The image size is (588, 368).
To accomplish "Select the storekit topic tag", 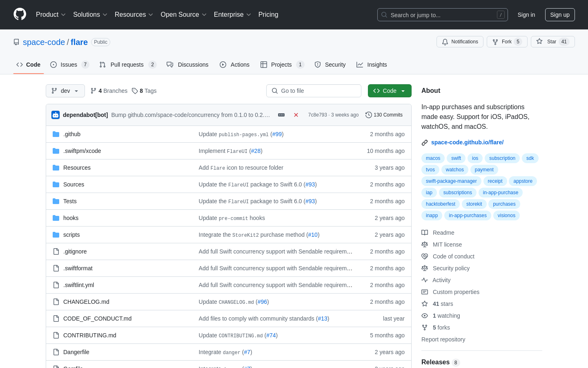I will [474, 204].
